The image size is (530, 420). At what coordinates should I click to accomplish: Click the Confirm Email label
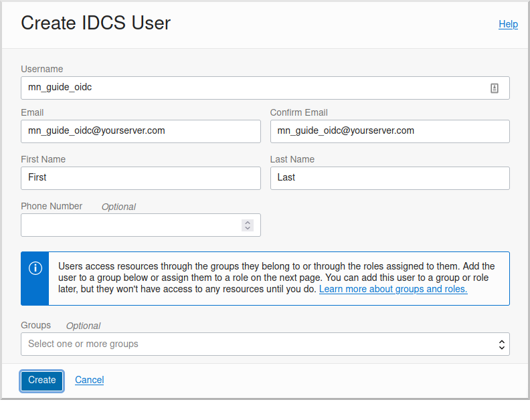pyautogui.click(x=299, y=112)
